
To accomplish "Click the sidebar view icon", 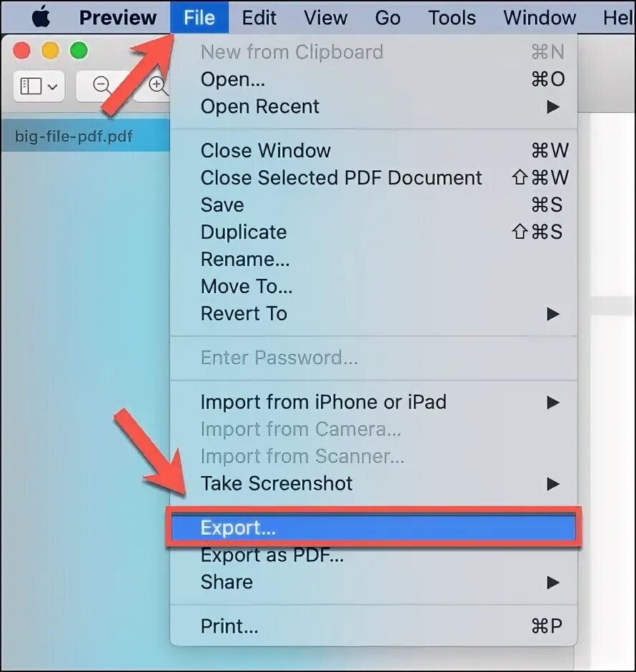I will [31, 86].
